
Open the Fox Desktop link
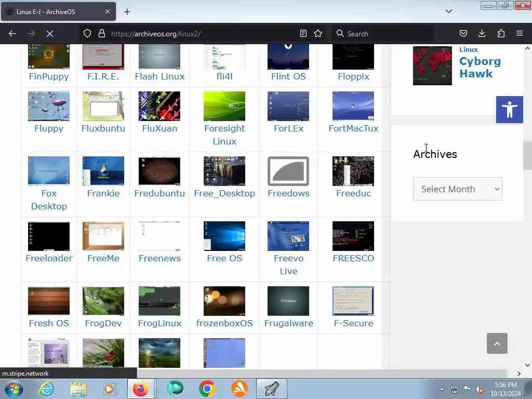(x=49, y=199)
